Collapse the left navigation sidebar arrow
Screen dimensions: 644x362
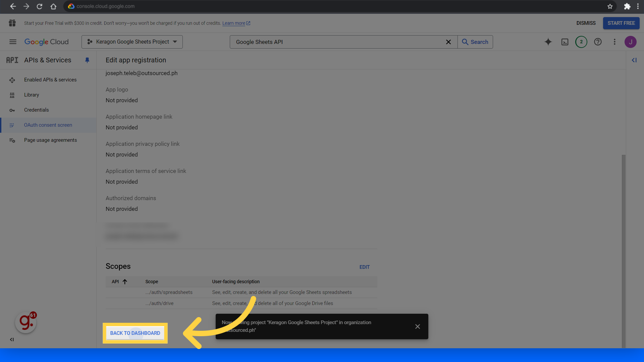pyautogui.click(x=12, y=340)
